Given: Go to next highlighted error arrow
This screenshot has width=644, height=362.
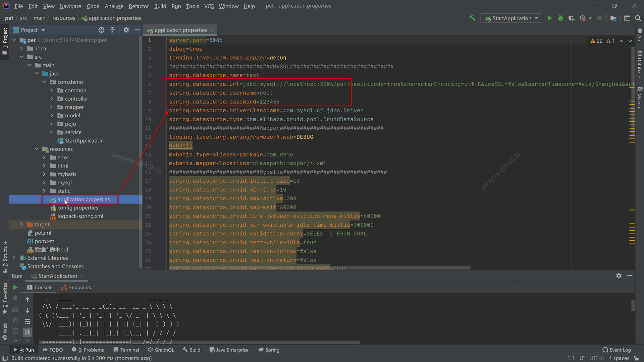Looking at the screenshot, I should tap(630, 41).
